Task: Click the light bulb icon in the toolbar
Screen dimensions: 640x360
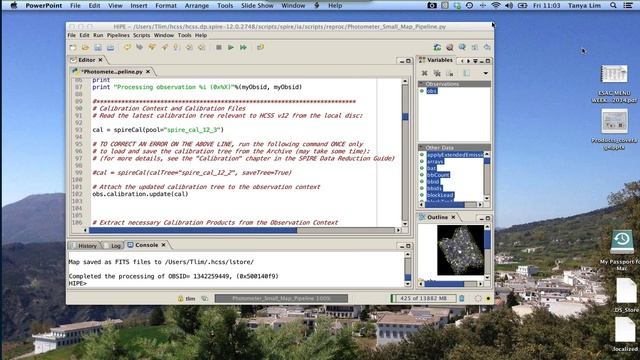Action: 176,47
